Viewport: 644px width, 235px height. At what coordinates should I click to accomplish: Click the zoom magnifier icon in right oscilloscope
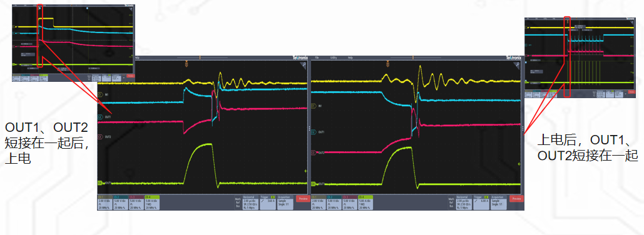click(518, 64)
